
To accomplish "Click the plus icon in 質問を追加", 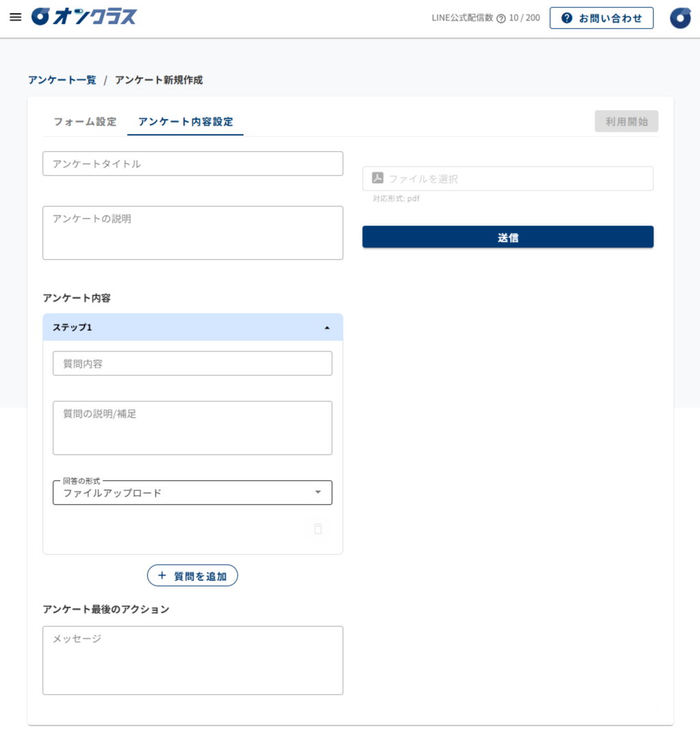I will (x=162, y=576).
